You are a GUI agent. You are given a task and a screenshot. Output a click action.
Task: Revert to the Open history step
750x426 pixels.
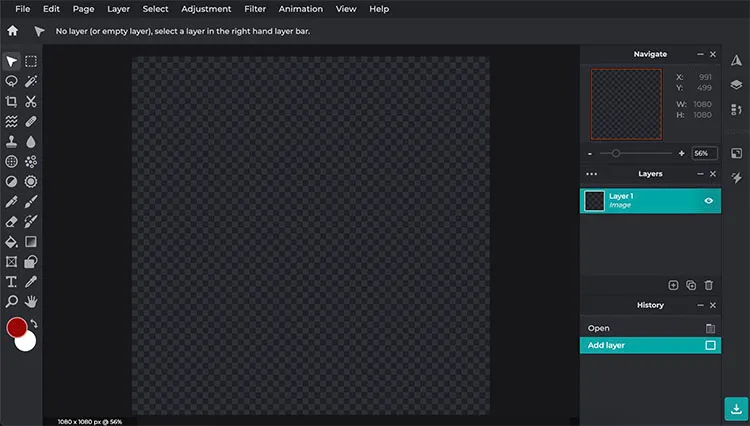(651, 328)
